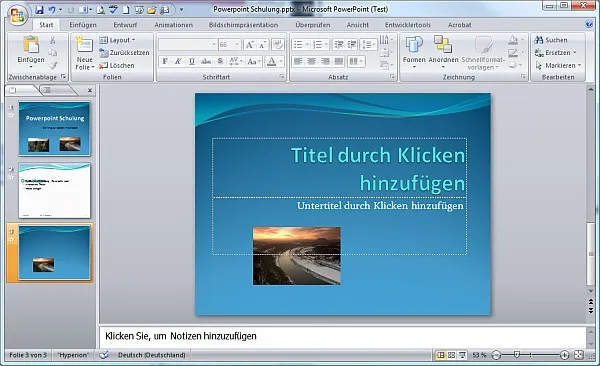
Task: Reset slide with Zurücksetzen
Action: click(x=124, y=52)
